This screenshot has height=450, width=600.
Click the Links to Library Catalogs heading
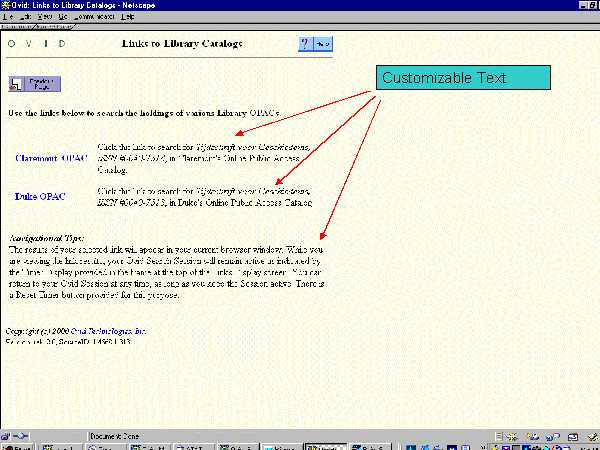182,44
